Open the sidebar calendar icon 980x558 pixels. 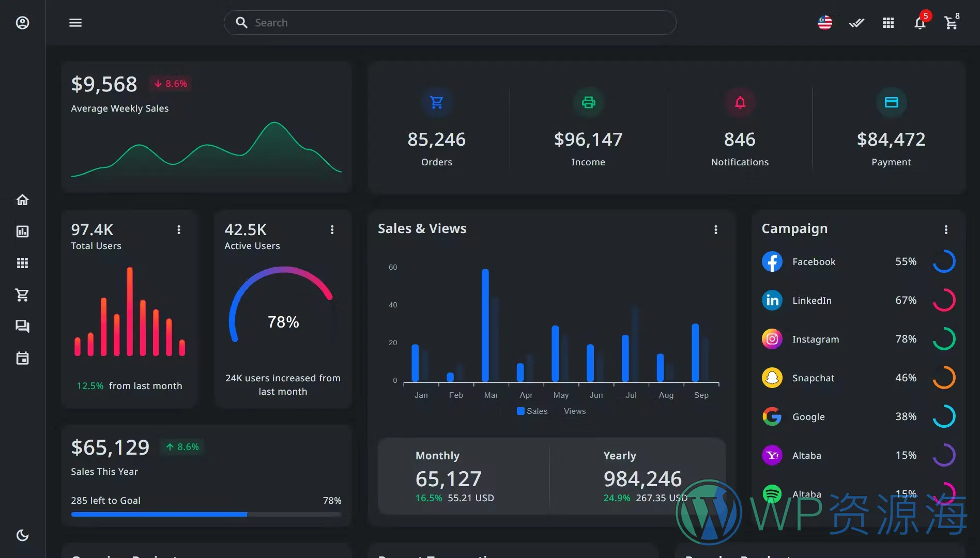(22, 358)
